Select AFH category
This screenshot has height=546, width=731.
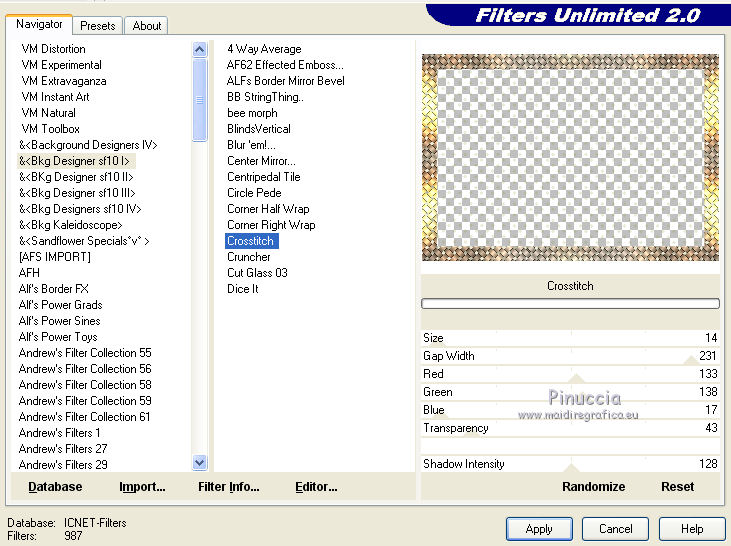29,273
